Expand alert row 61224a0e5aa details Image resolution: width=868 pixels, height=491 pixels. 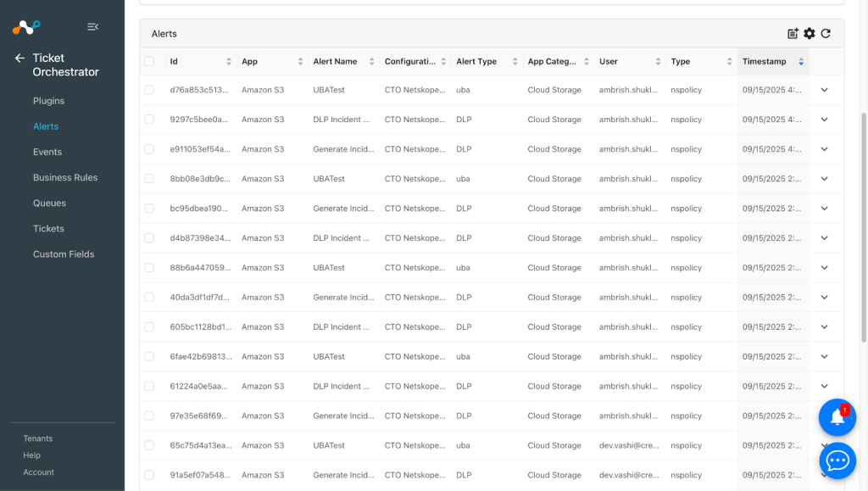824,386
